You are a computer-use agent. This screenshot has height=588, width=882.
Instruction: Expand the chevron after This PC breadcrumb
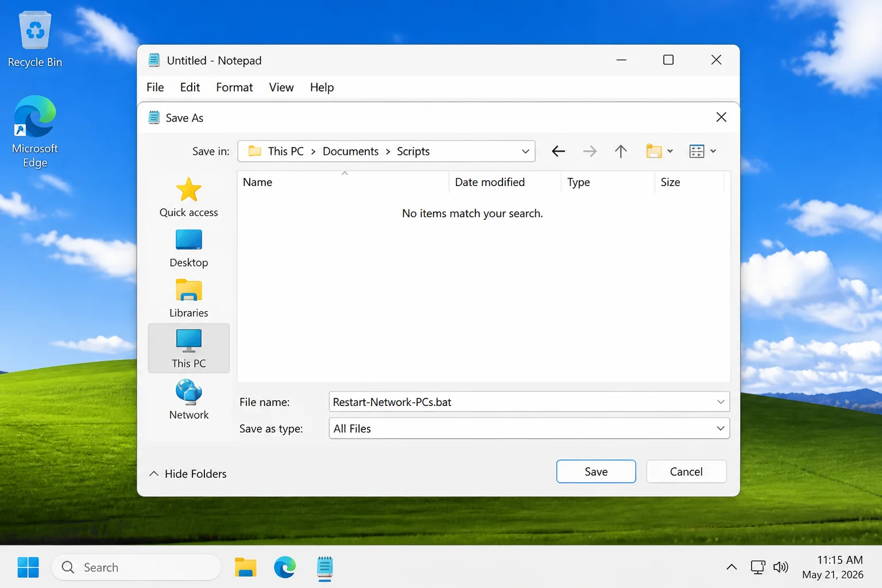pos(314,152)
